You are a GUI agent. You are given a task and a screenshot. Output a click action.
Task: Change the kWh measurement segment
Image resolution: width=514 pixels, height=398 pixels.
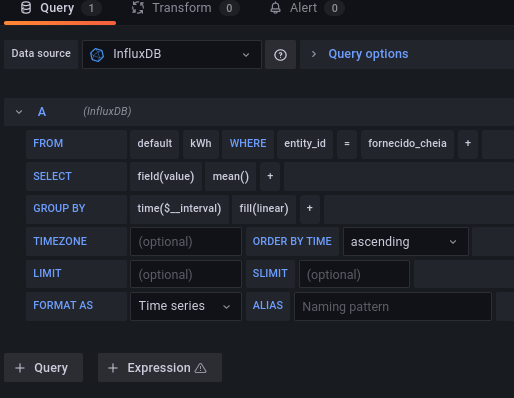coord(201,144)
